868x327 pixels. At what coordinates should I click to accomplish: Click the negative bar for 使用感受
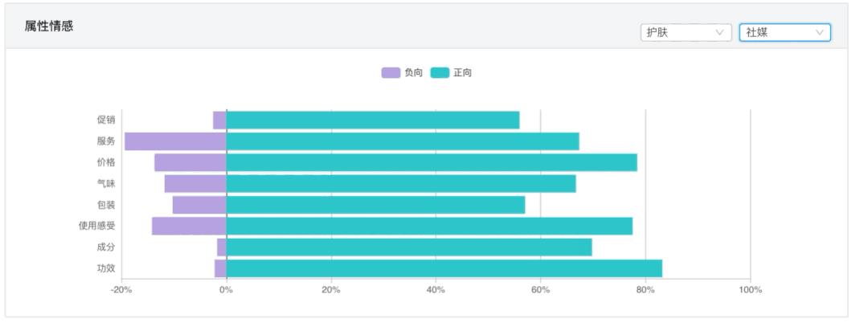click(x=189, y=226)
